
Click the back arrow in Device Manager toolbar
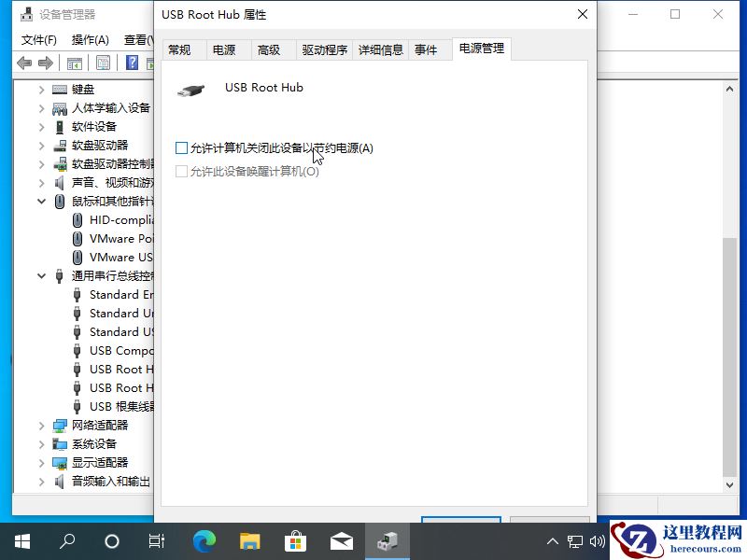click(x=23, y=63)
